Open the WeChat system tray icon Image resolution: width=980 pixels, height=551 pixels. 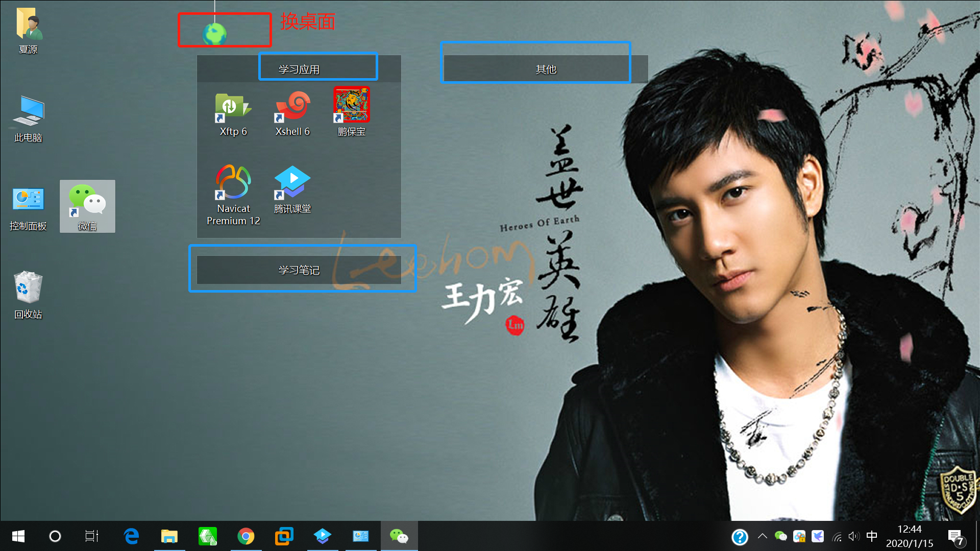[x=780, y=536]
